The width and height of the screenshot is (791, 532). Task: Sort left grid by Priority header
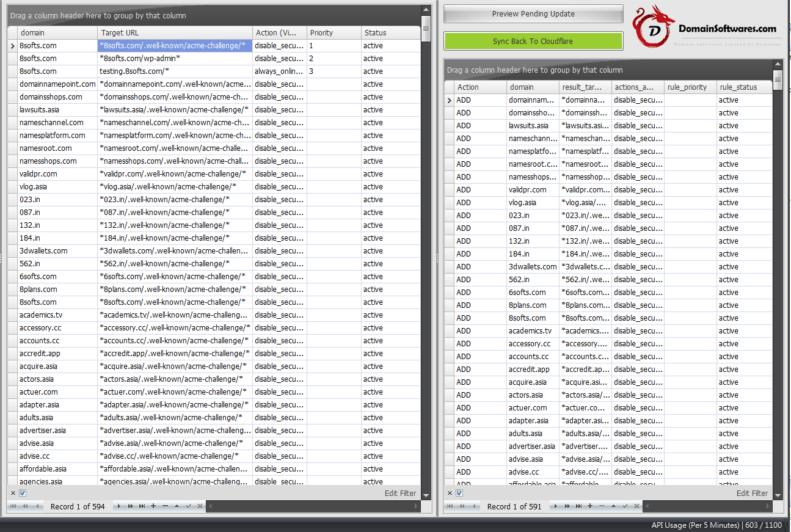[334, 32]
